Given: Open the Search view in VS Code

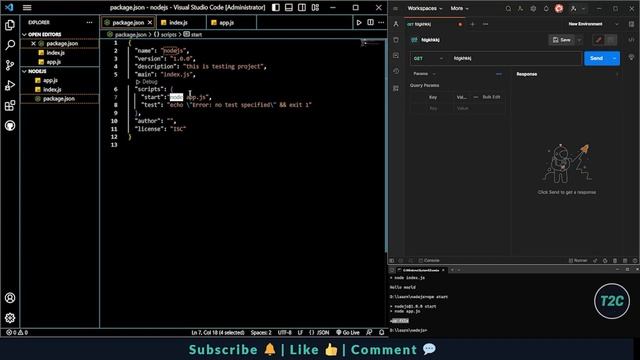Looking at the screenshot, I should point(10,45).
